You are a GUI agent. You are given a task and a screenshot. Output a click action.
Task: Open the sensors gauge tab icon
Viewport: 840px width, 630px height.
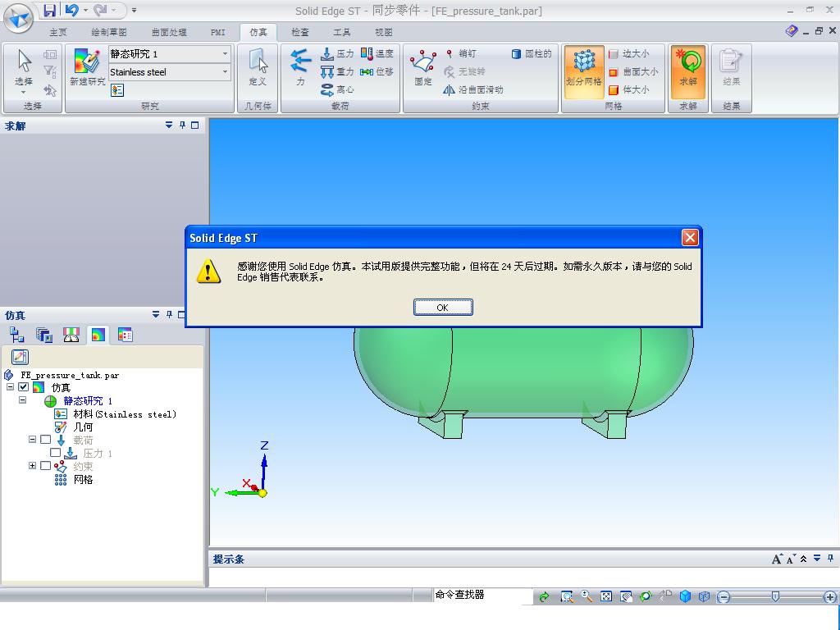click(x=71, y=335)
